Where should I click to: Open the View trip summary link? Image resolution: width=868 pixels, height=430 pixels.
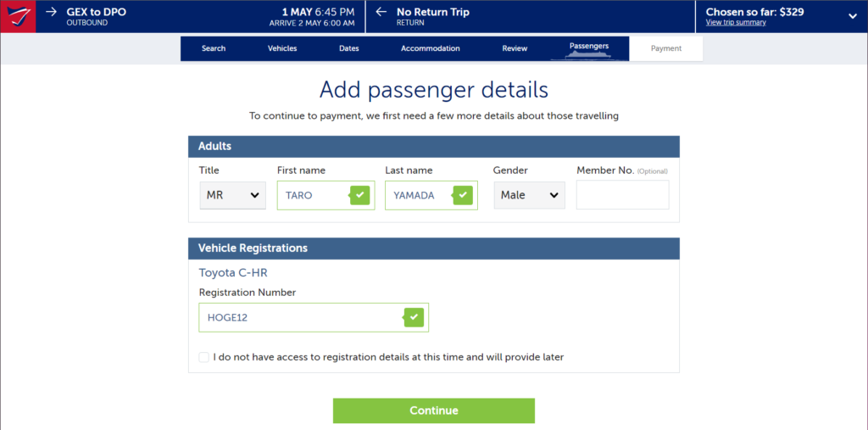click(736, 23)
